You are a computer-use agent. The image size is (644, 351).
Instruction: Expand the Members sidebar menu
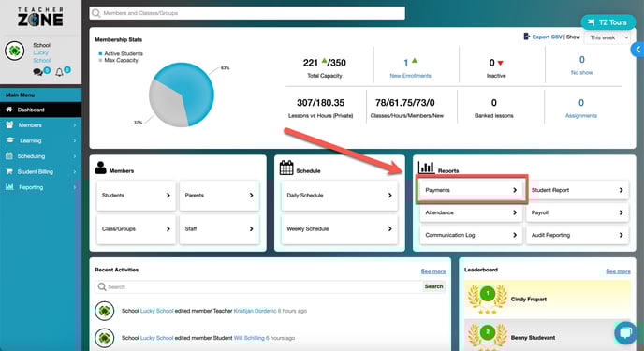[40, 125]
